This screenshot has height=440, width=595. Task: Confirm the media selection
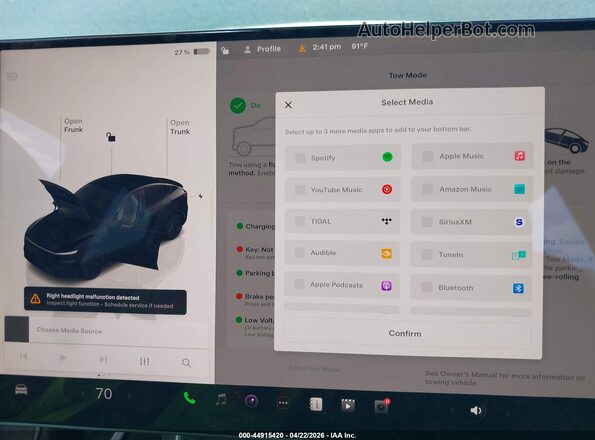(x=405, y=333)
